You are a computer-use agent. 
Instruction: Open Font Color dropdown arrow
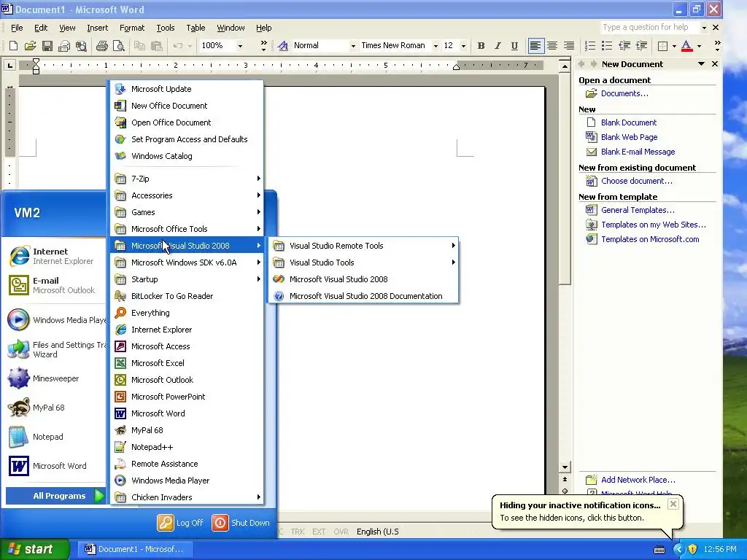(699, 46)
